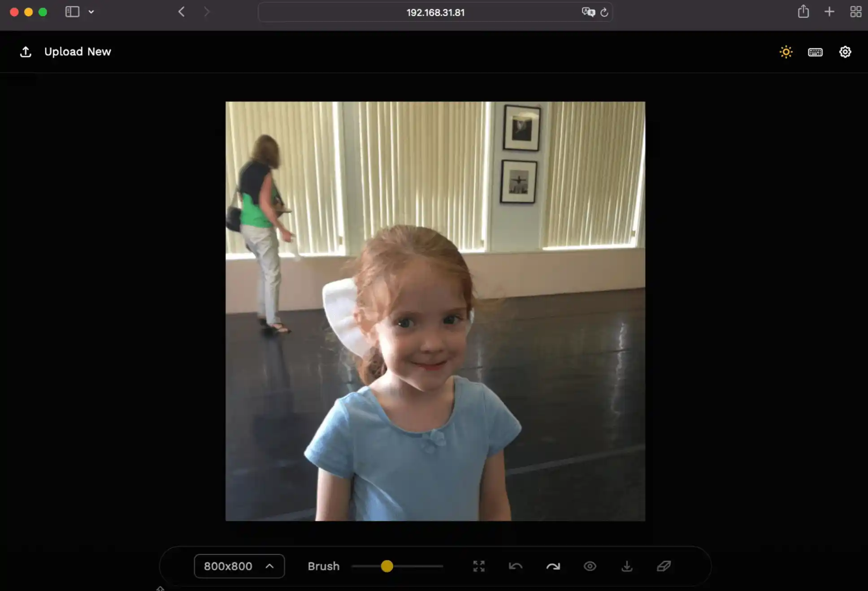The image size is (868, 591).
Task: Open keyboard shortcuts panel
Action: pos(815,52)
